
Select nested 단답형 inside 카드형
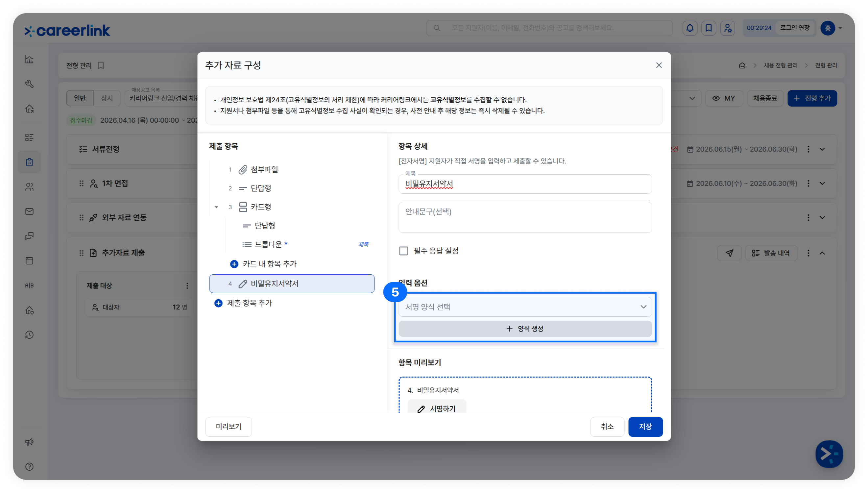coord(300,226)
